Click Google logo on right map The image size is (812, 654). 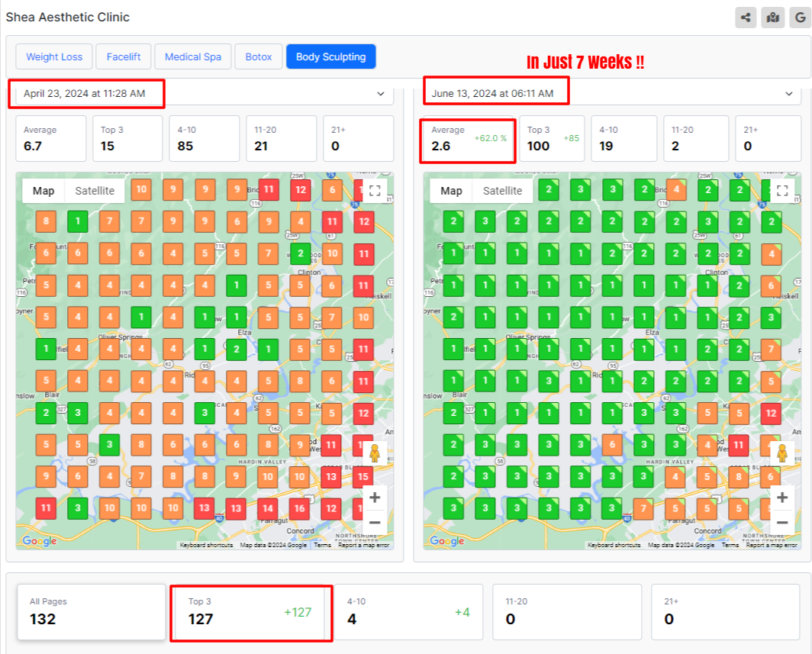(x=447, y=541)
